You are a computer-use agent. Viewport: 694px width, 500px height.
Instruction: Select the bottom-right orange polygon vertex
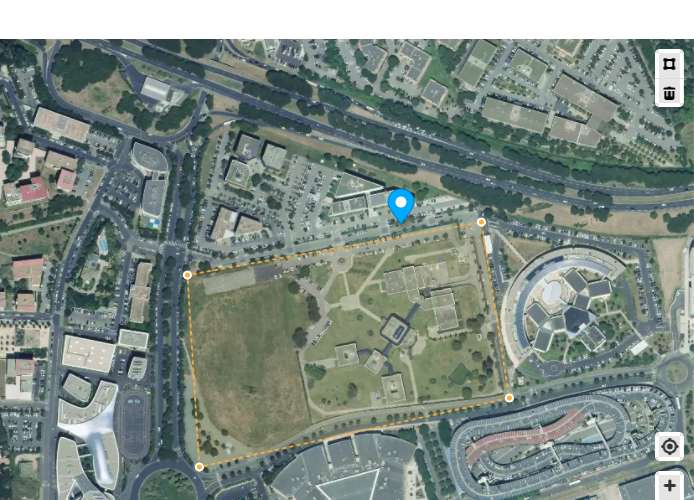tap(509, 398)
